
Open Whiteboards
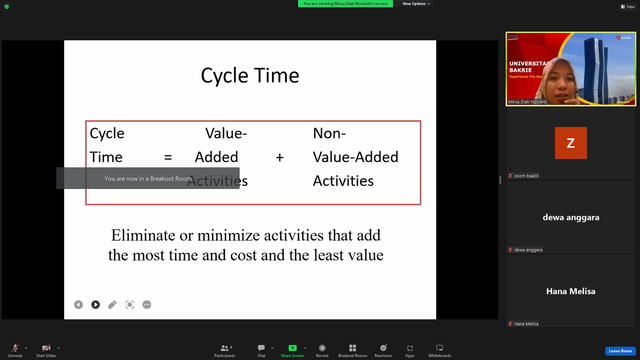tap(440, 350)
